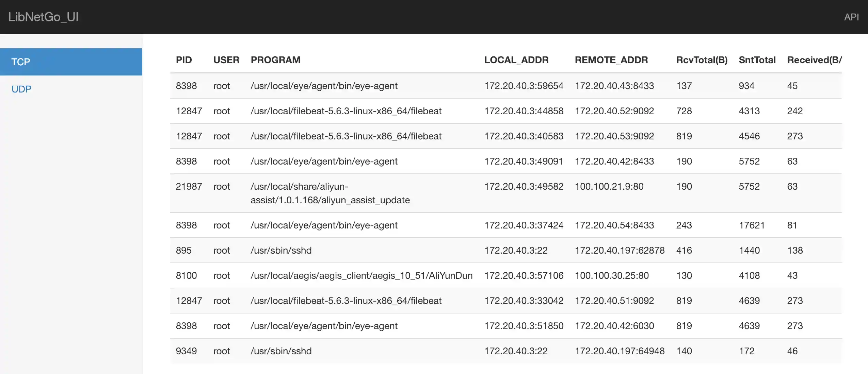This screenshot has height=374, width=868.
Task: Sort by the PID column header
Action: tap(184, 60)
